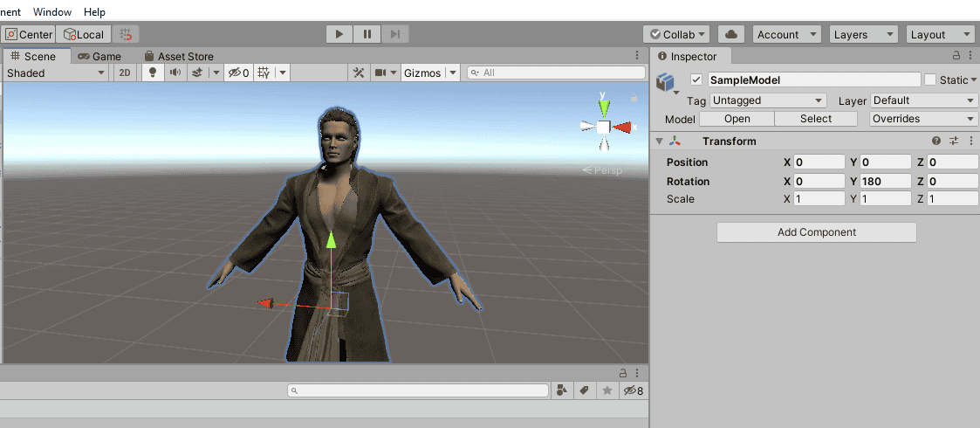Open the Transform three-dot context menu
The width and height of the screenshot is (980, 428).
point(970,141)
